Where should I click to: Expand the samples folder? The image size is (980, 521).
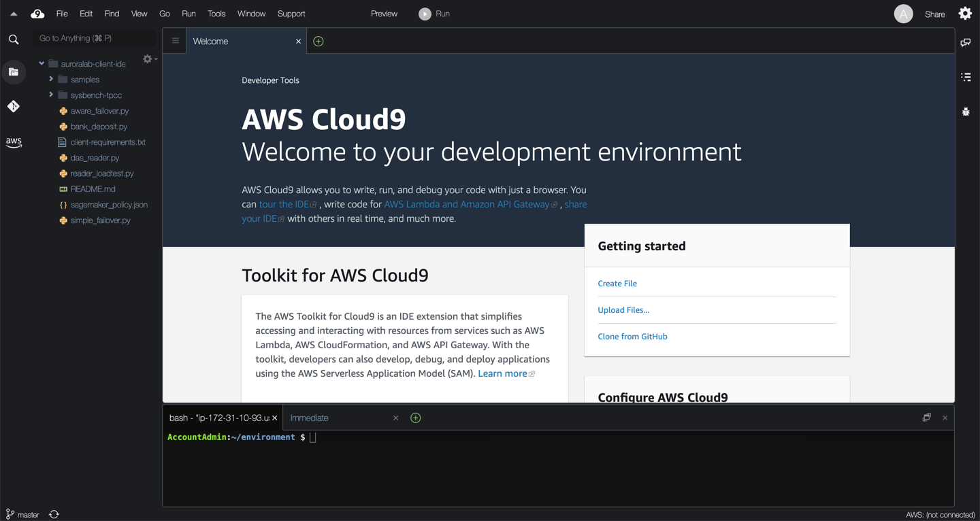point(51,80)
